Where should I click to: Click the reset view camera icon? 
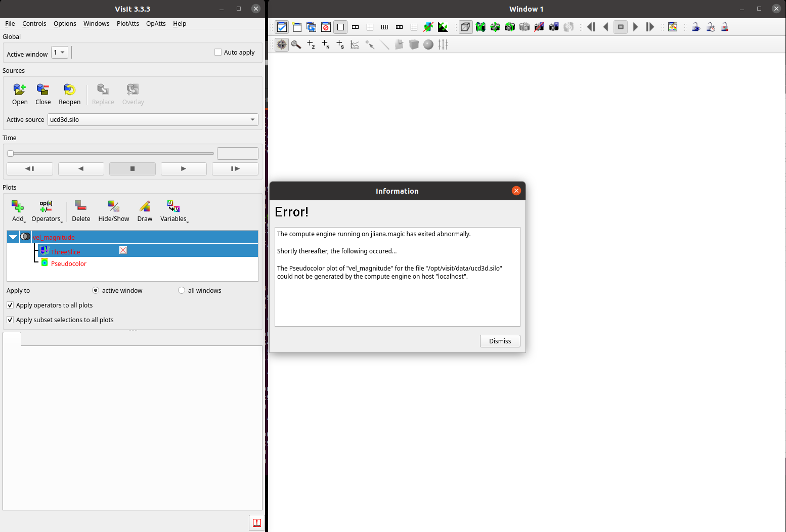pos(481,27)
